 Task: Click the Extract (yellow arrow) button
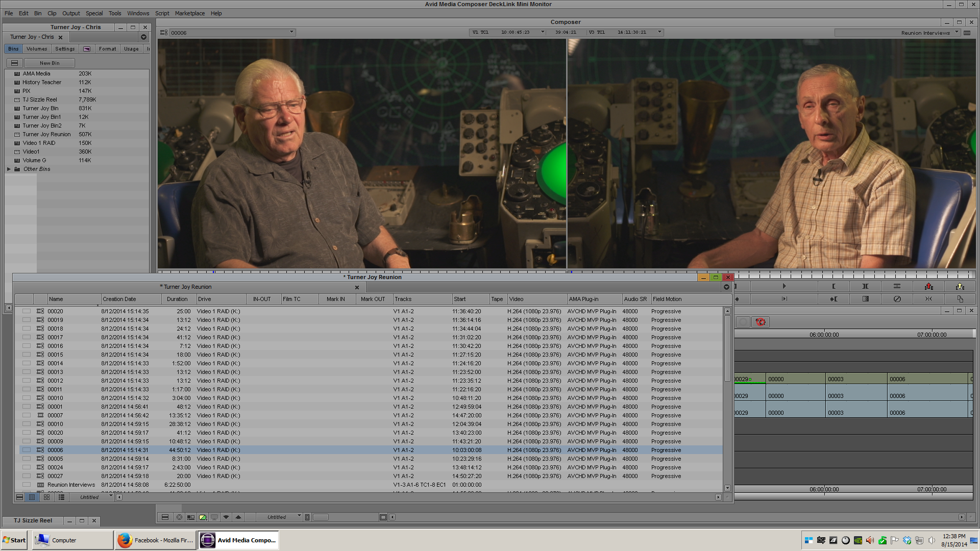960,286
